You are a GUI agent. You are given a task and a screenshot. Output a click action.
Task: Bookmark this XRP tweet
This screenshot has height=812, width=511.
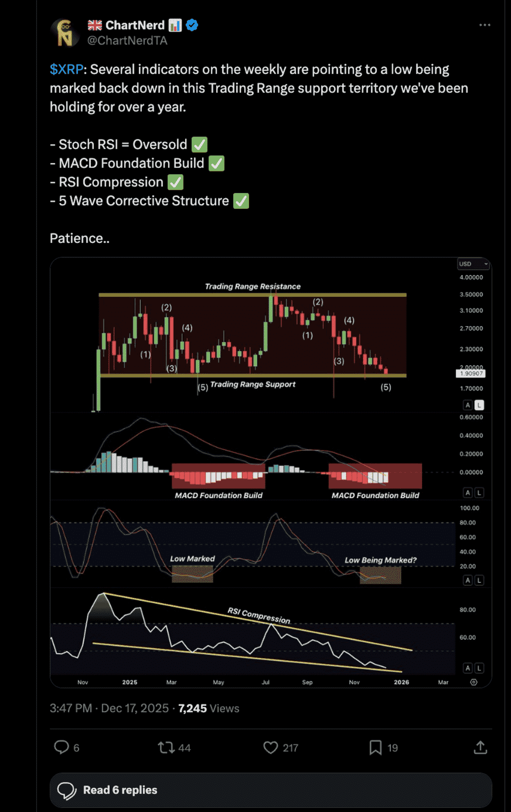click(x=375, y=747)
